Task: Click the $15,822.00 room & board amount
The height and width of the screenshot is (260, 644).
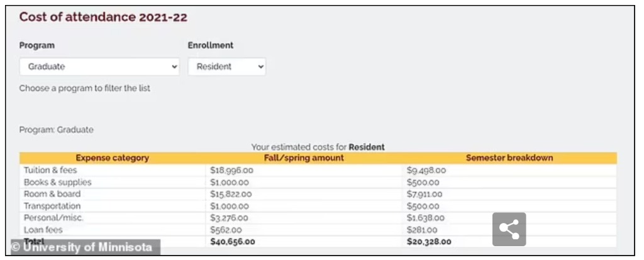Action: (x=231, y=194)
